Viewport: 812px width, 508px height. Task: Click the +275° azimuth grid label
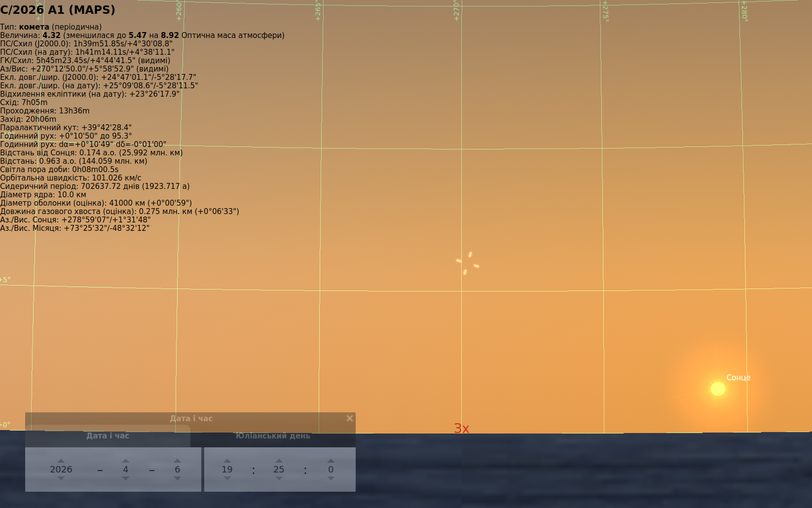pos(605,11)
